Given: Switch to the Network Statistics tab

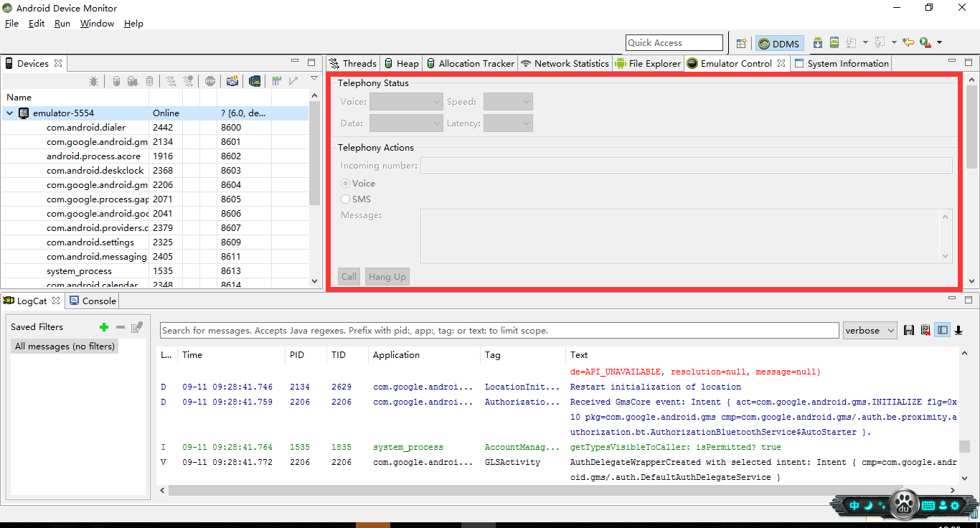Looking at the screenshot, I should click(x=565, y=63).
